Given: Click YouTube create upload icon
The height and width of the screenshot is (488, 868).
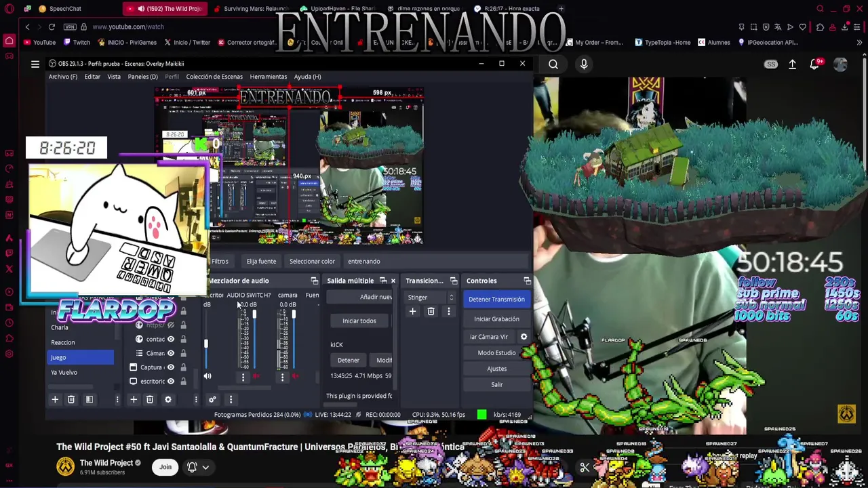Looking at the screenshot, I should pos(792,64).
